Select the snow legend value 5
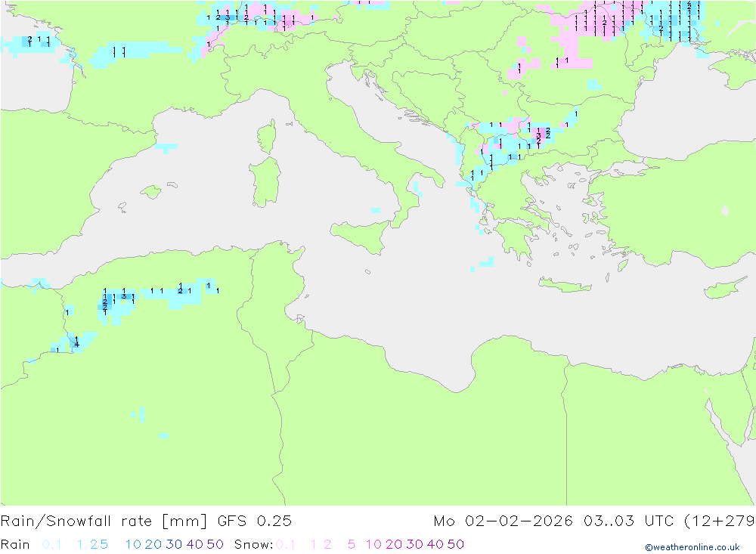This screenshot has width=756, height=554. tap(352, 544)
